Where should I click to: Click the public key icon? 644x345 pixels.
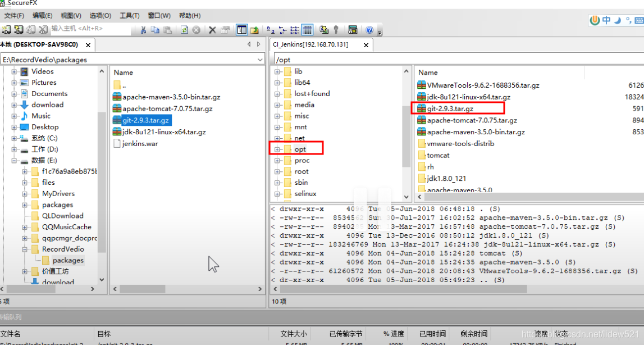[x=336, y=30]
